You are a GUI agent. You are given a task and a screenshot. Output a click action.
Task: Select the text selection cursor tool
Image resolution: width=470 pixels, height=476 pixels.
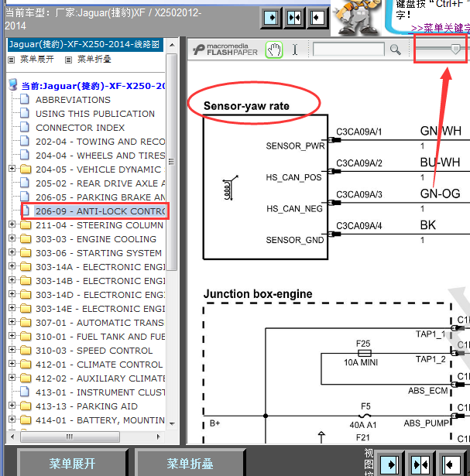click(x=295, y=50)
